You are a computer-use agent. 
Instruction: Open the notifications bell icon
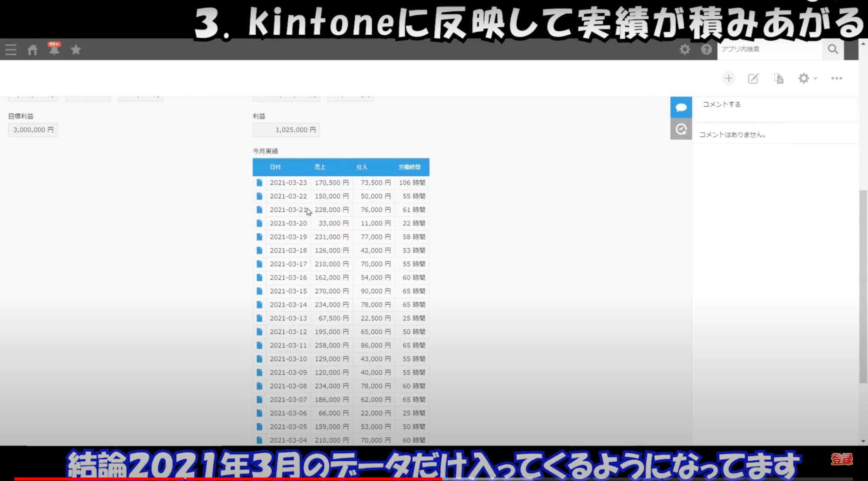(54, 50)
